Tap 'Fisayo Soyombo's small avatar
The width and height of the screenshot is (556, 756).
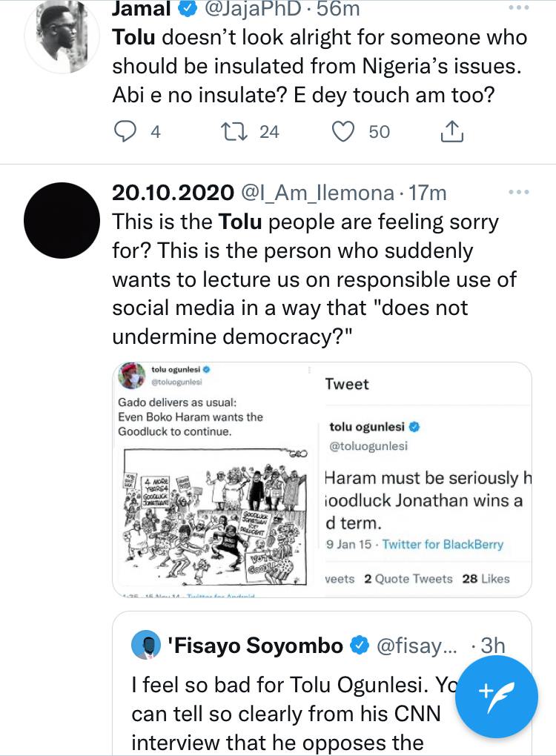pyautogui.click(x=146, y=646)
